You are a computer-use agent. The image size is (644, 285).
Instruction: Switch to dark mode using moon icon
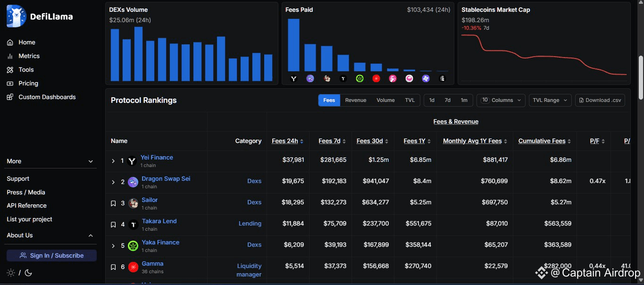[28, 273]
